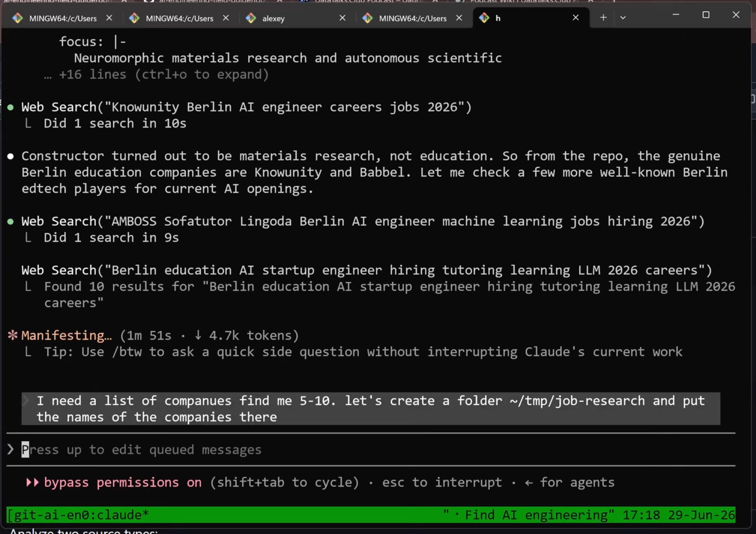Click the 'Manifesting…' status text
Screen dimensions: 756x534
(x=67, y=336)
